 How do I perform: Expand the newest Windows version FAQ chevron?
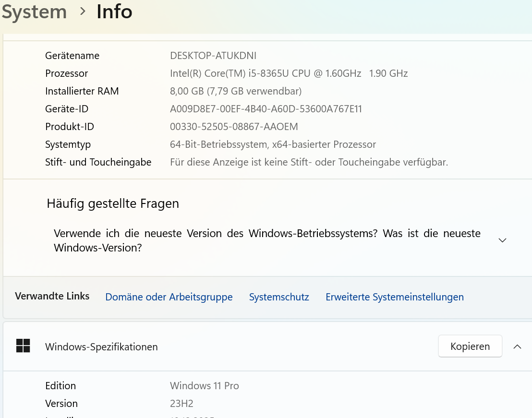(x=502, y=240)
